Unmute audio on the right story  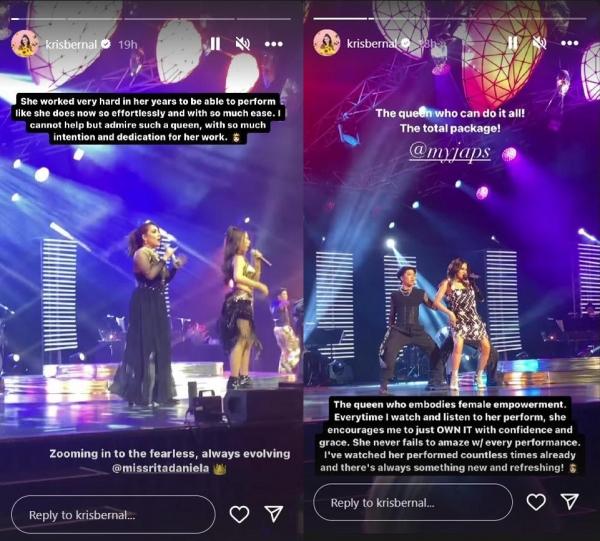pyautogui.click(x=540, y=42)
